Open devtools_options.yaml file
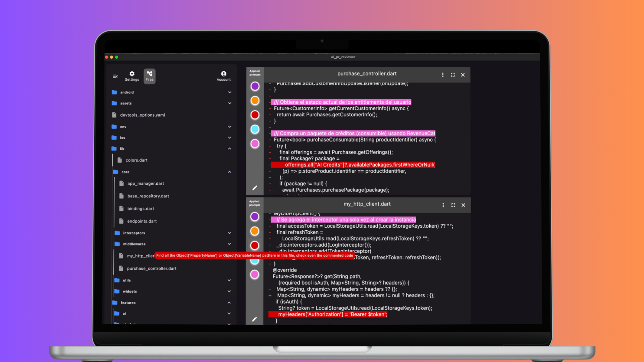644x362 pixels. coord(142,115)
